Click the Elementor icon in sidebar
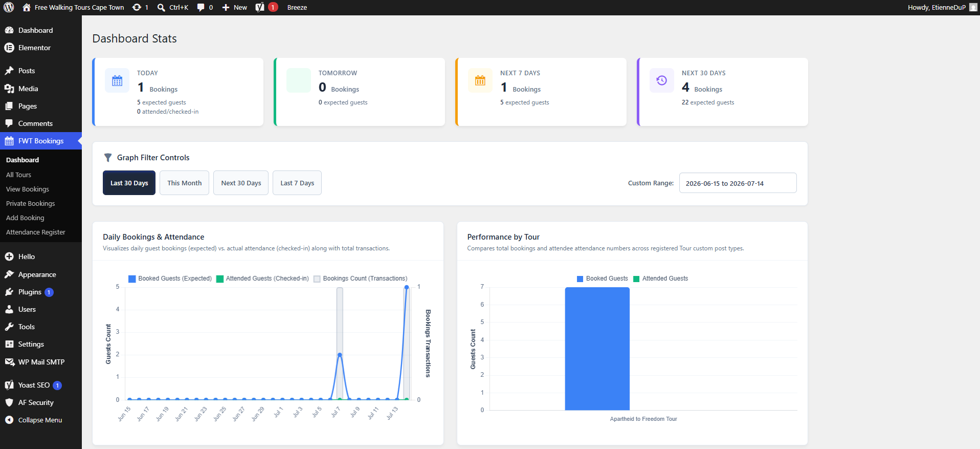Screen dimensions: 980x449 tap(9, 48)
